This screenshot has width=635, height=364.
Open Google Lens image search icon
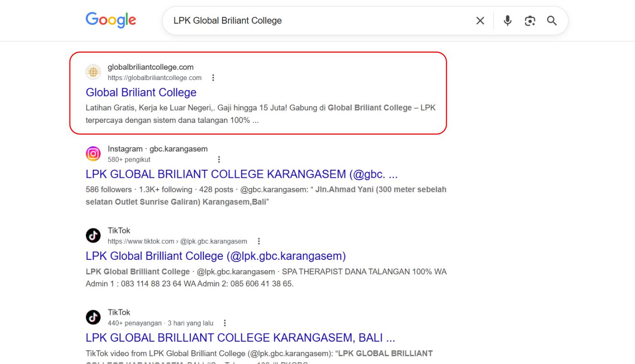pyautogui.click(x=529, y=20)
